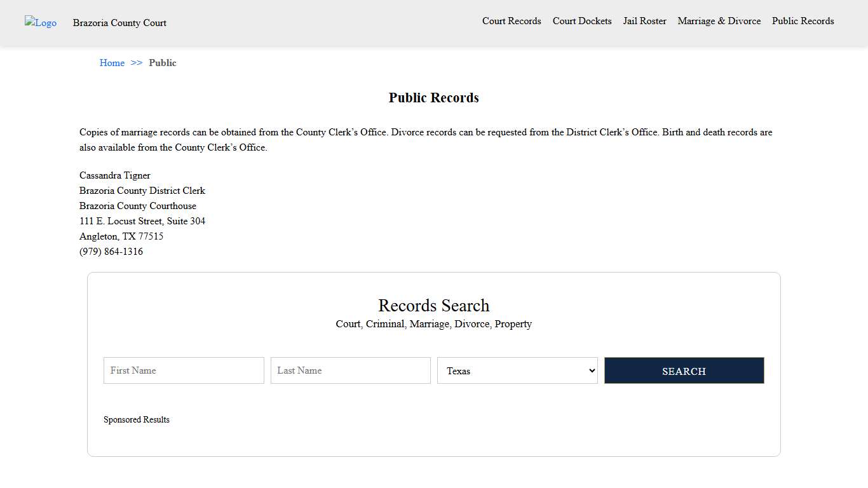Click the Cassandra Tigner name text
Image resolution: width=868 pixels, height=488 pixels.
click(115, 175)
